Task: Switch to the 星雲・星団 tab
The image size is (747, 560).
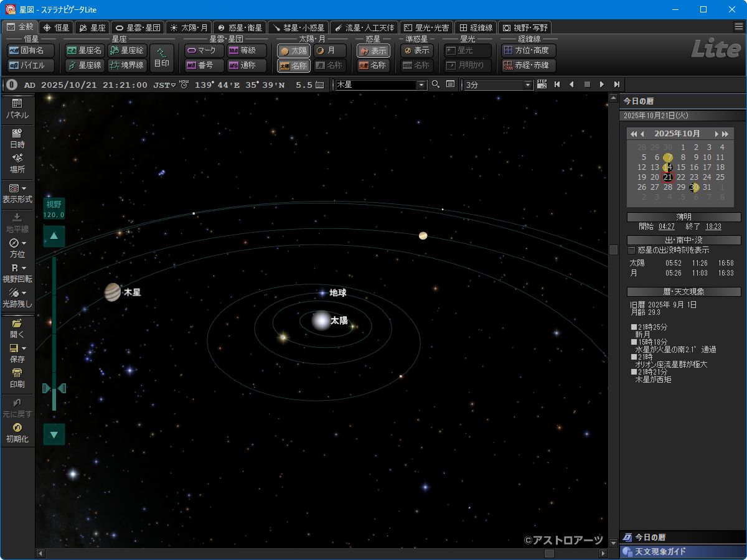Action: [138, 27]
